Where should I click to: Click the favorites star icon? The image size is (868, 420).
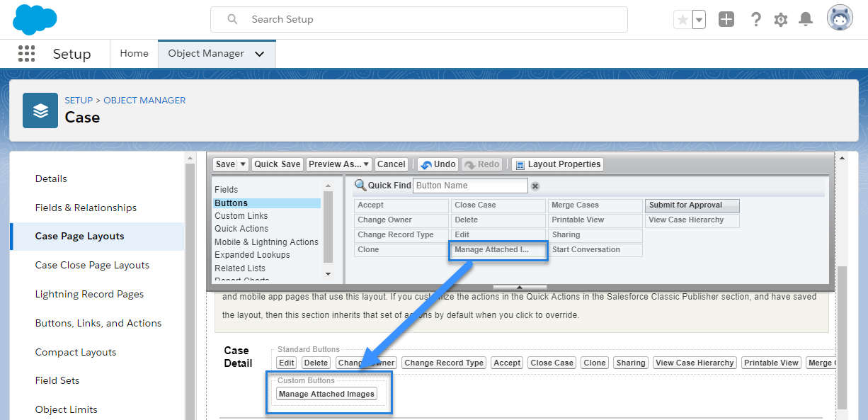tap(683, 20)
